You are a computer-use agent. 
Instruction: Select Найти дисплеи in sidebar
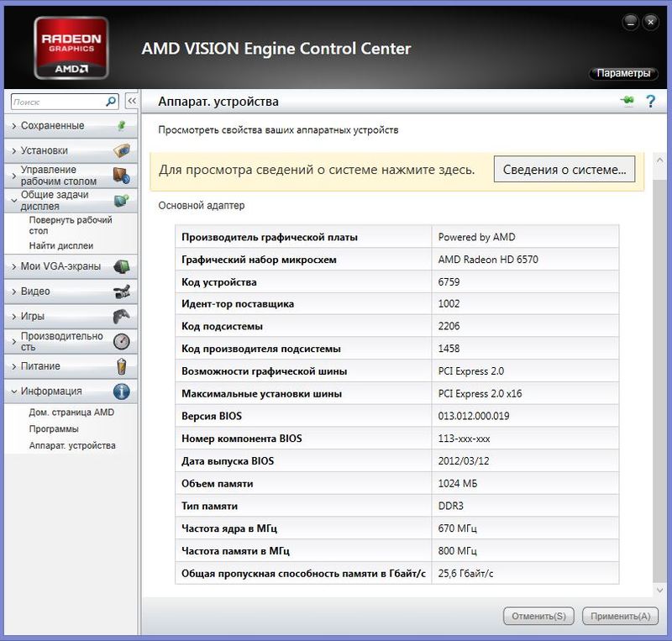coord(60,246)
